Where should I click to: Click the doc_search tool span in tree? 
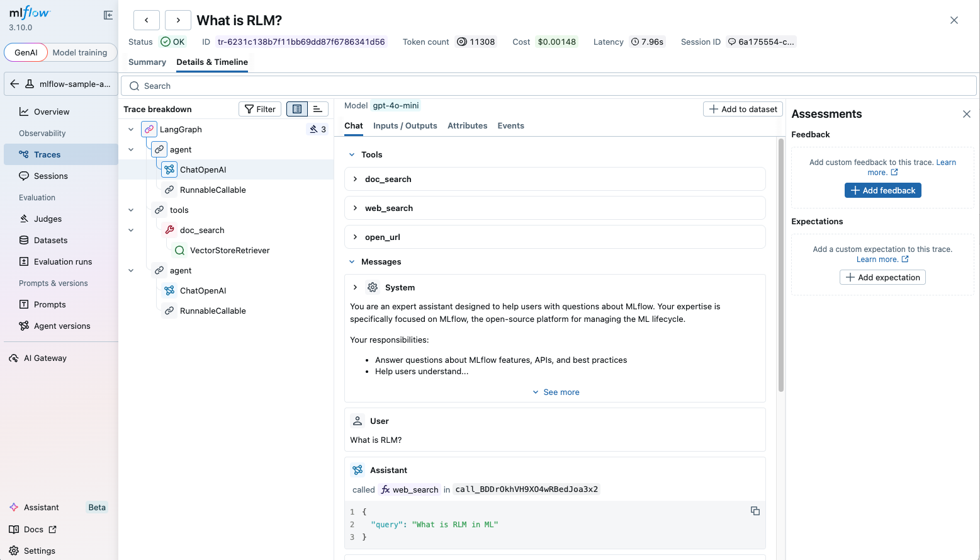pos(201,230)
